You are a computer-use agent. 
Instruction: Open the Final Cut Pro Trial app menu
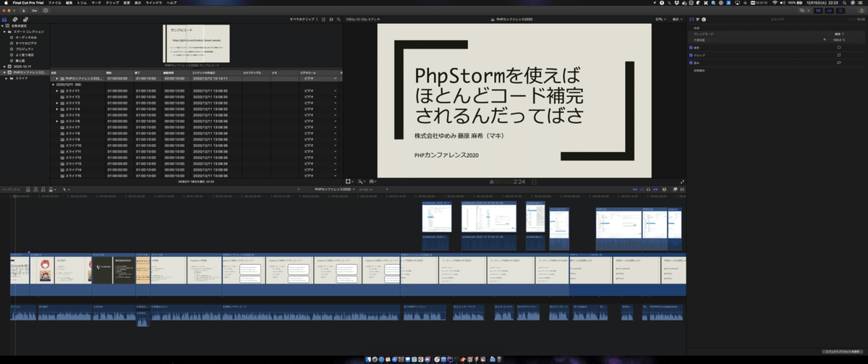pyautogui.click(x=29, y=3)
